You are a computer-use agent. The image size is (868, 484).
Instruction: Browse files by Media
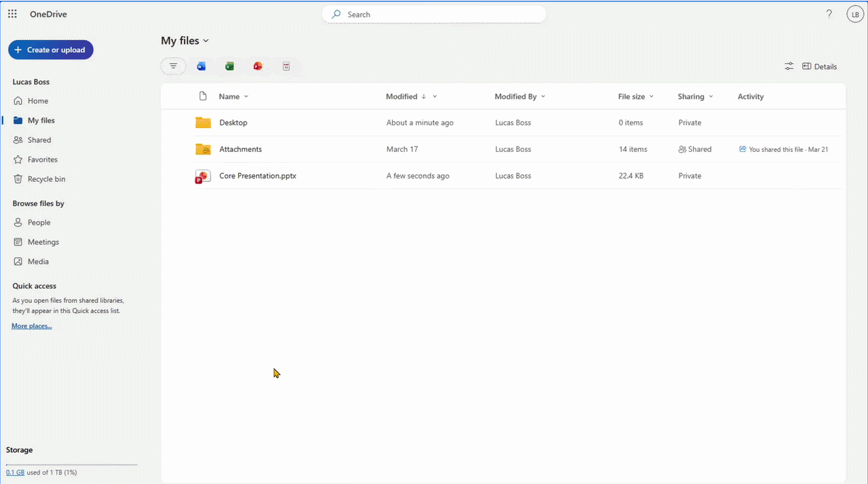point(31,262)
